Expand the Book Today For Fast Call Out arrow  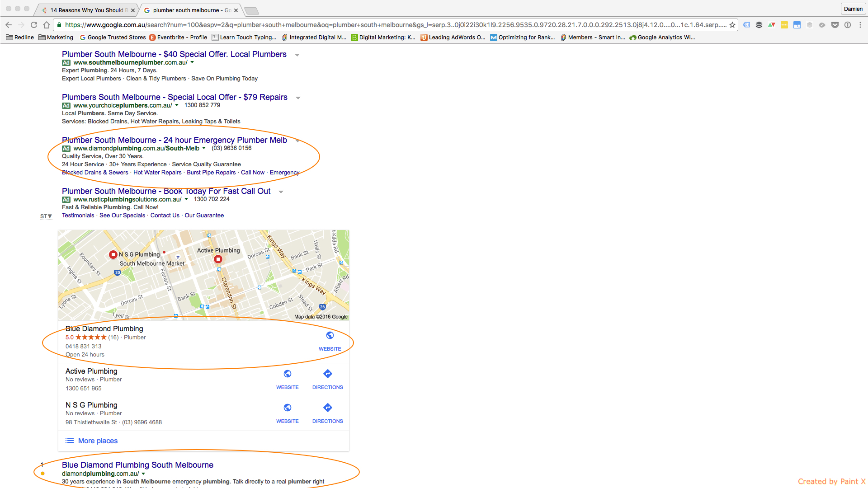click(x=281, y=192)
